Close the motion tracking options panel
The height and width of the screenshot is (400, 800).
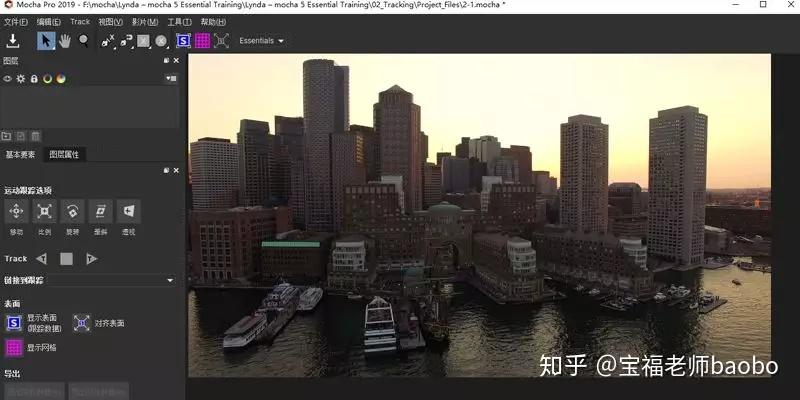pos(176,170)
